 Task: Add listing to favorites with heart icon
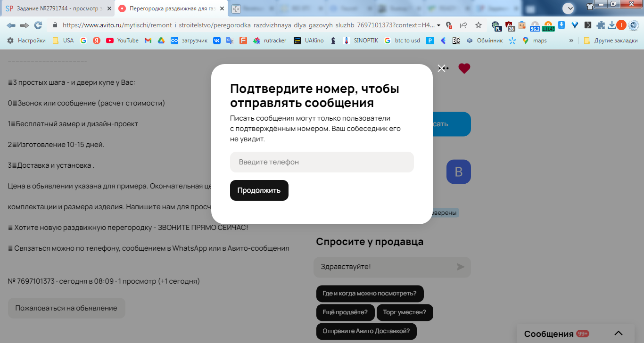coord(464,68)
